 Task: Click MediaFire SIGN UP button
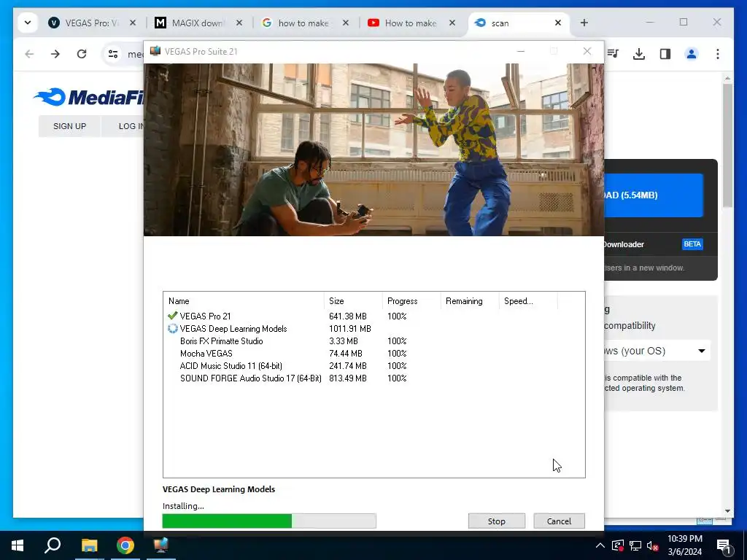click(69, 126)
